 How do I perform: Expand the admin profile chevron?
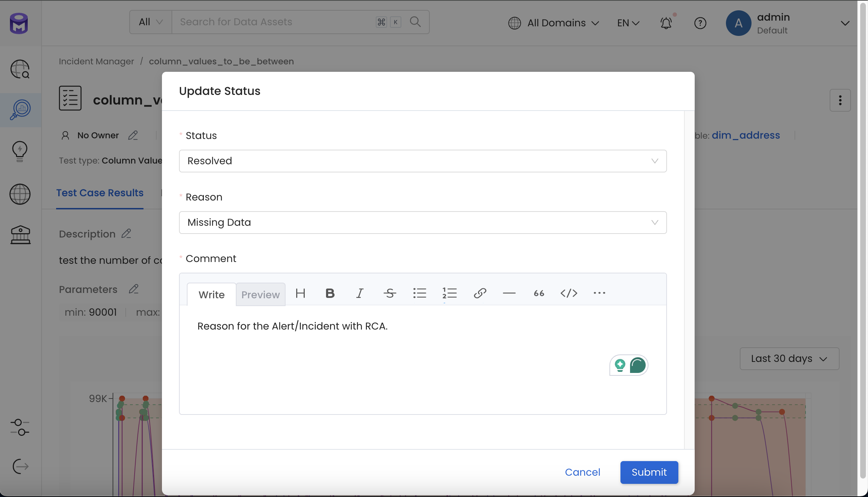click(x=845, y=23)
